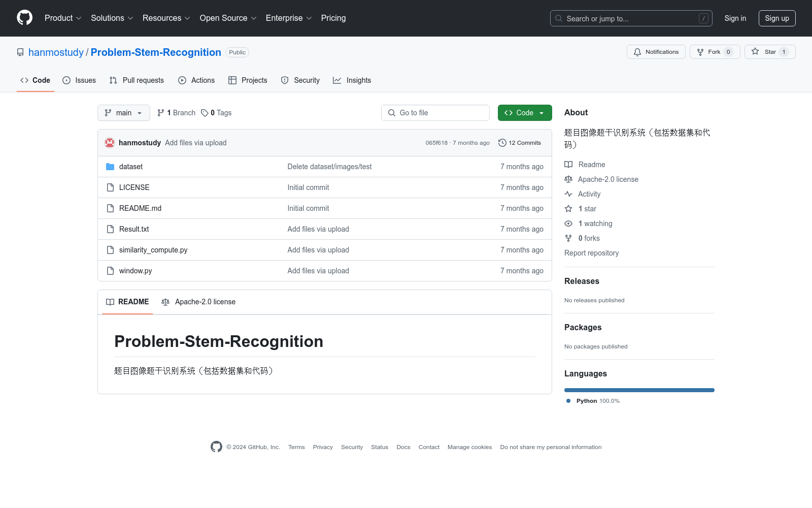Click the star icon beside '1 star'
This screenshot has height=508, width=812.
pyautogui.click(x=568, y=209)
